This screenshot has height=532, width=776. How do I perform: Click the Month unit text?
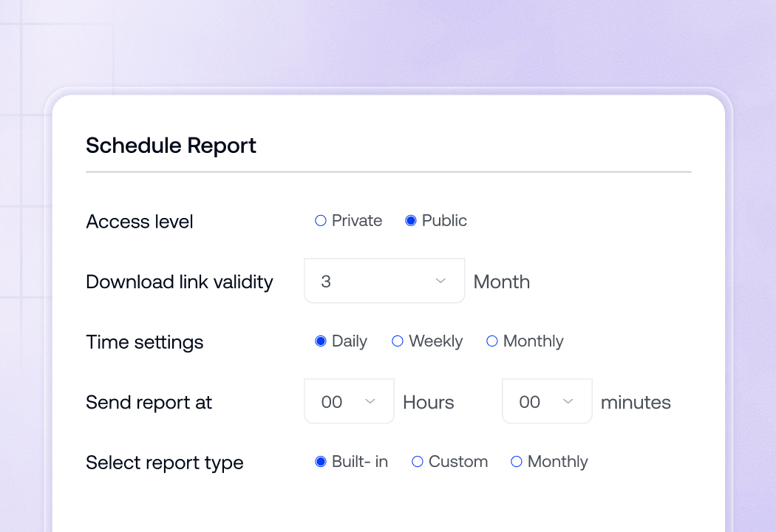[x=502, y=282]
